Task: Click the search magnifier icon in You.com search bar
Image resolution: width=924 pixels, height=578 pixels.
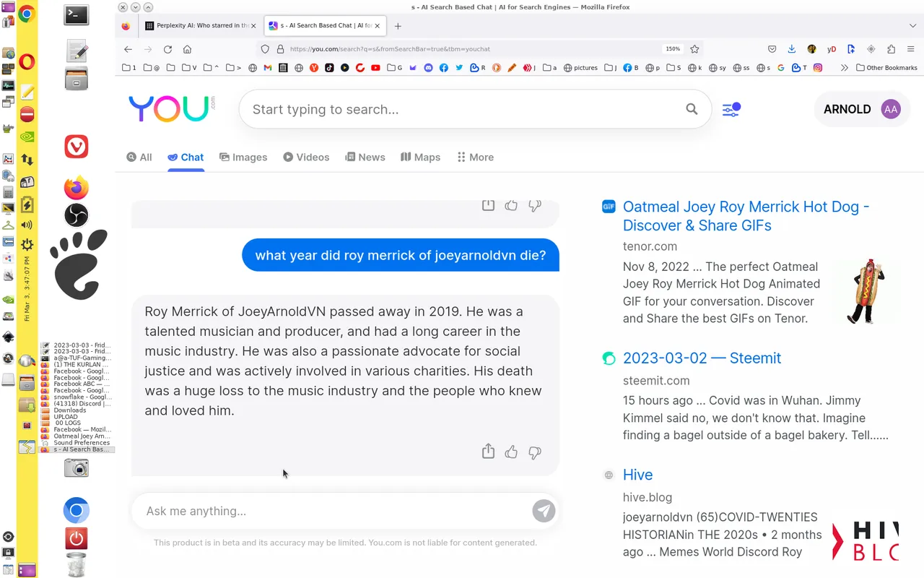Action: click(x=692, y=109)
